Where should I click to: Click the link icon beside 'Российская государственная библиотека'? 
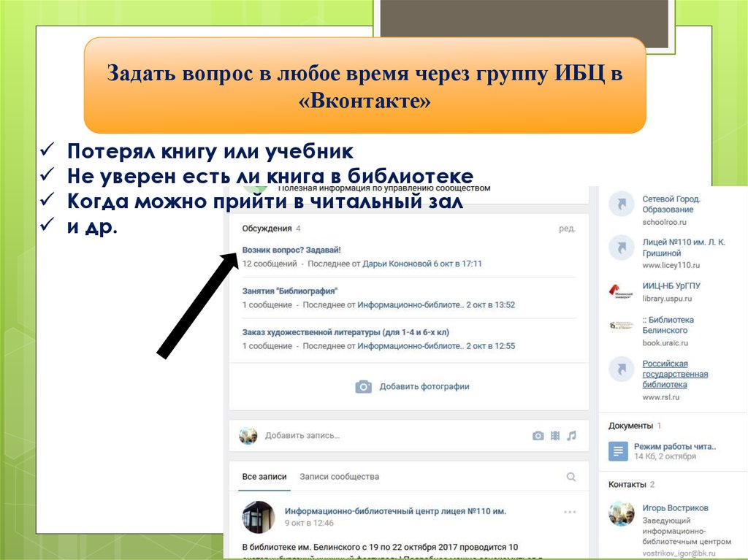pyautogui.click(x=622, y=369)
